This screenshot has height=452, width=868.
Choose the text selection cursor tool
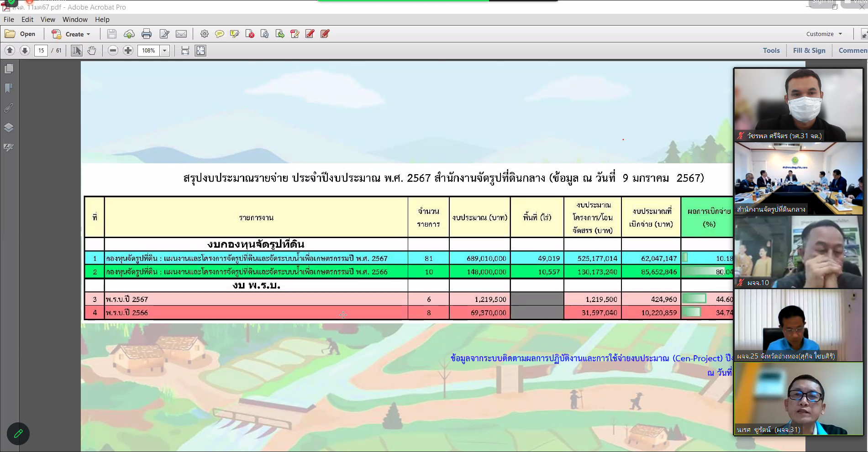tap(77, 50)
